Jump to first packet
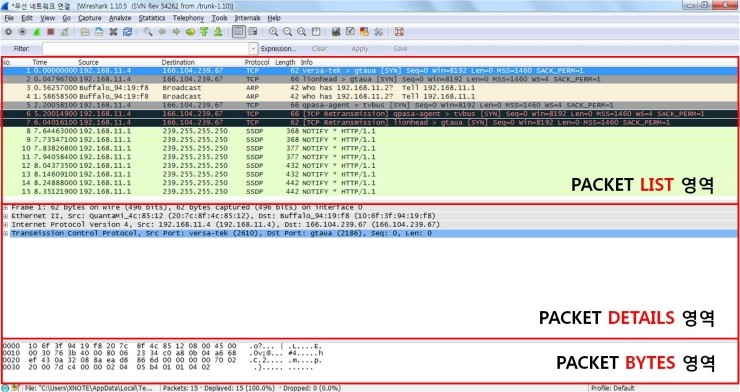Viewport: 740px width, 392px height. tap(204, 32)
